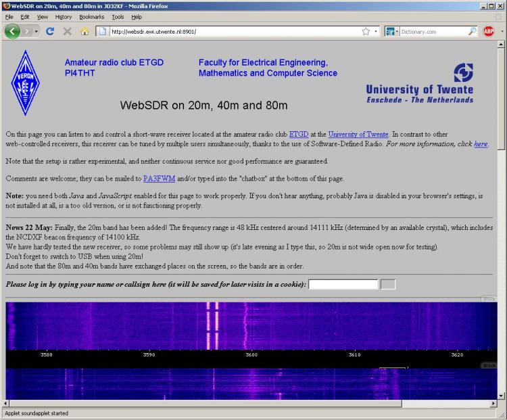The width and height of the screenshot is (507, 420).
Task: Expand the URL bar history dropdown arrow
Action: [x=376, y=31]
